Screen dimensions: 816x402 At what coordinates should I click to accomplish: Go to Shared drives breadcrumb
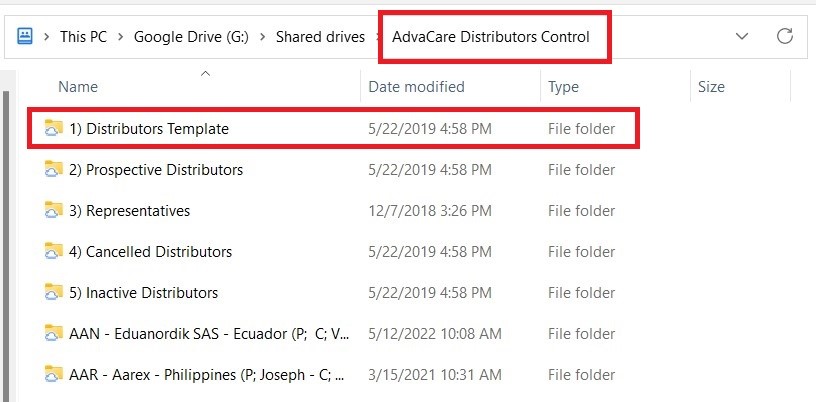point(321,37)
